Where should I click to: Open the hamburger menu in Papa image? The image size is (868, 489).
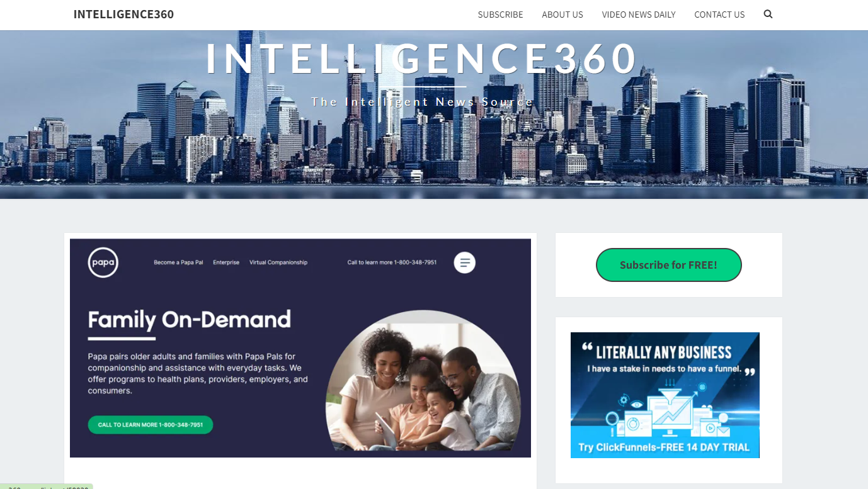465,262
